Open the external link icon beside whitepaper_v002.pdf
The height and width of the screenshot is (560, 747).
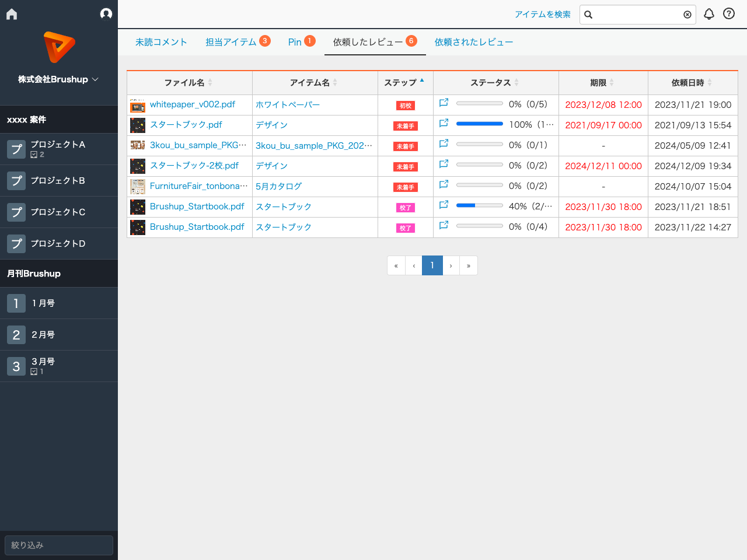[x=444, y=102]
